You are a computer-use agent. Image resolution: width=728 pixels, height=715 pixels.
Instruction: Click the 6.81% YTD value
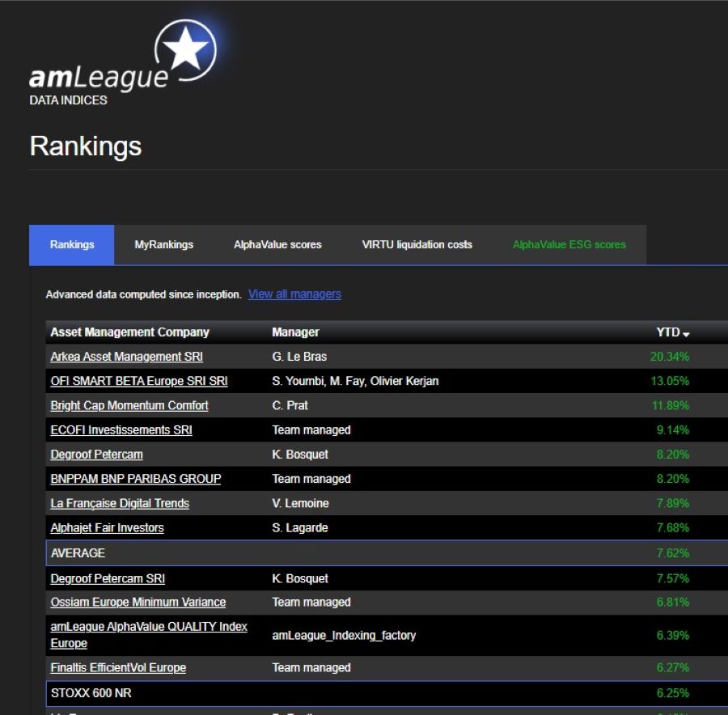673,603
